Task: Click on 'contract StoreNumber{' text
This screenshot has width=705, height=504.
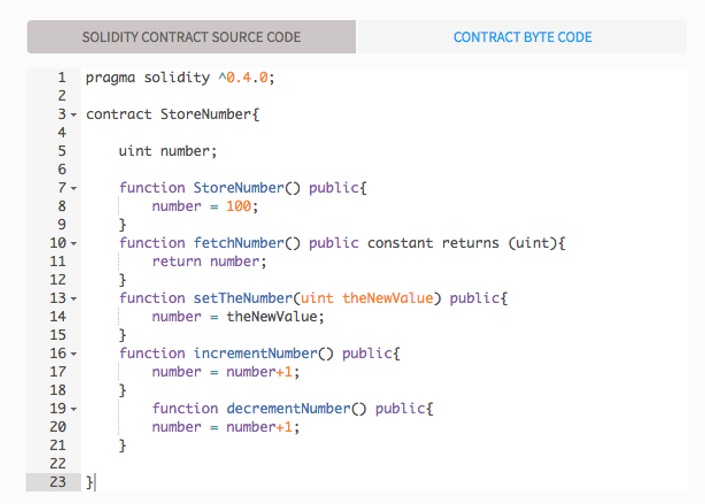Action: 173,114
